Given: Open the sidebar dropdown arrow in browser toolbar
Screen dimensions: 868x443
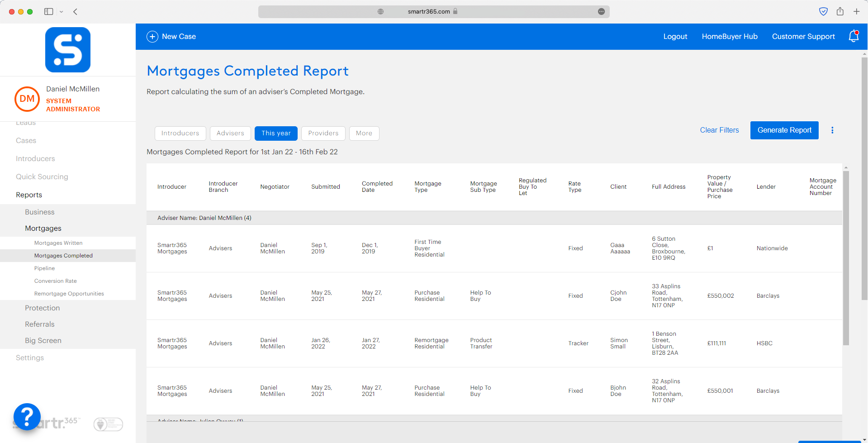Looking at the screenshot, I should click(62, 12).
